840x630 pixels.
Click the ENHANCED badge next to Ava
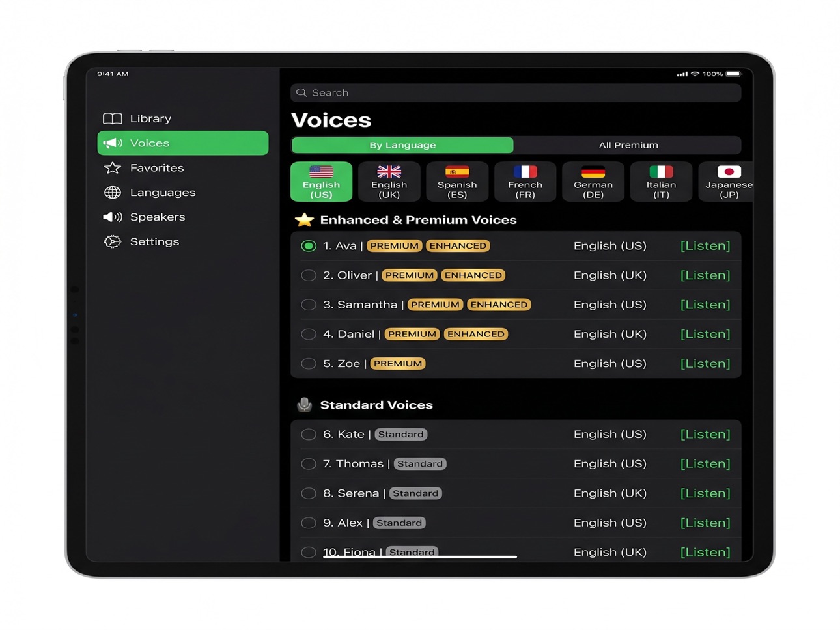[458, 246]
